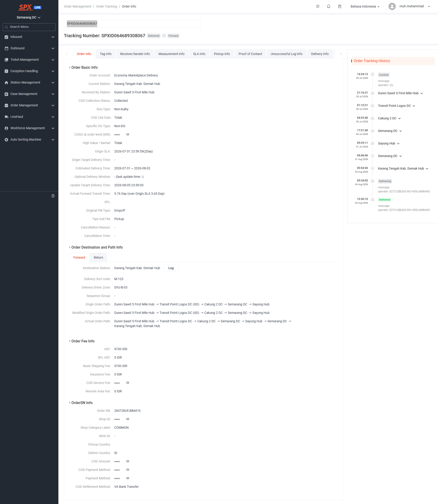Open the Unsuccessful Log Info tab
438x504 pixels.
point(286,54)
